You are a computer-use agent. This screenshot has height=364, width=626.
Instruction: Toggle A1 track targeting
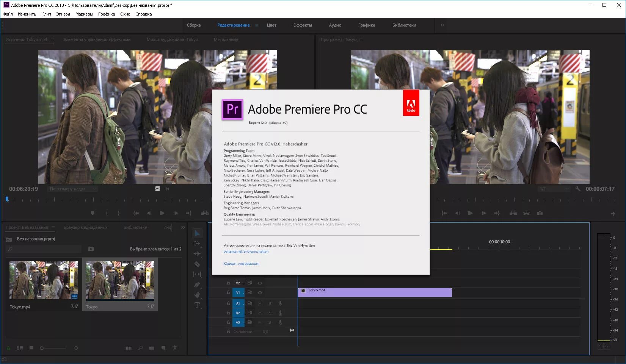[x=238, y=303]
